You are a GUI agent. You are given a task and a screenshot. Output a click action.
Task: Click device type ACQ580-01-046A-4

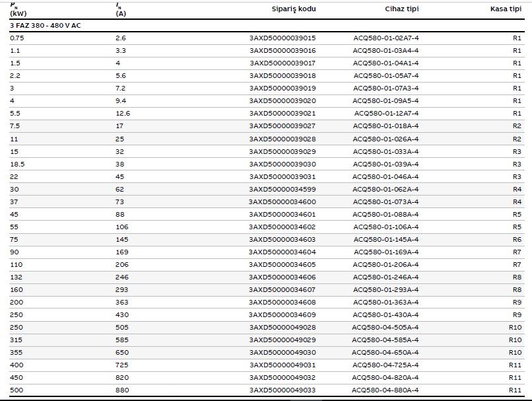385,177
